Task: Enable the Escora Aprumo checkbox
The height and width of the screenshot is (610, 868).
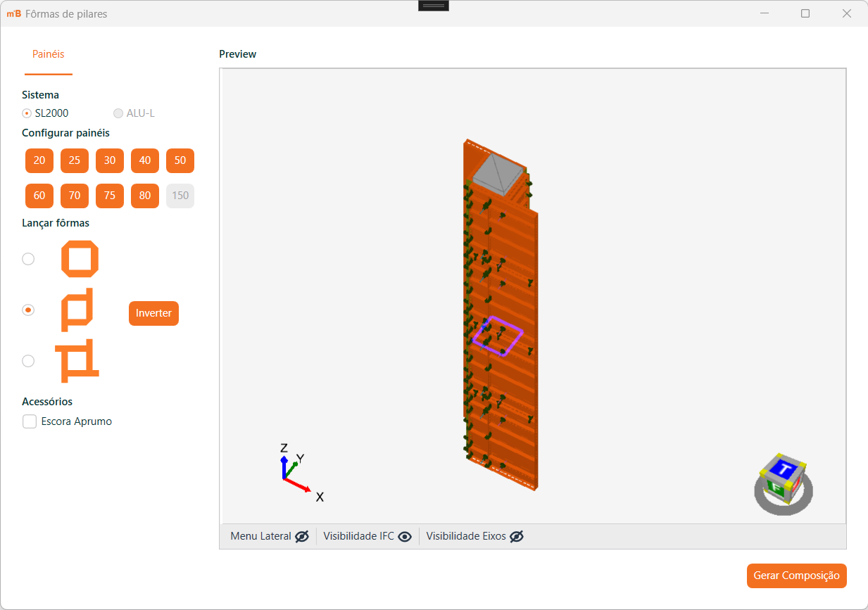Action: pos(30,421)
